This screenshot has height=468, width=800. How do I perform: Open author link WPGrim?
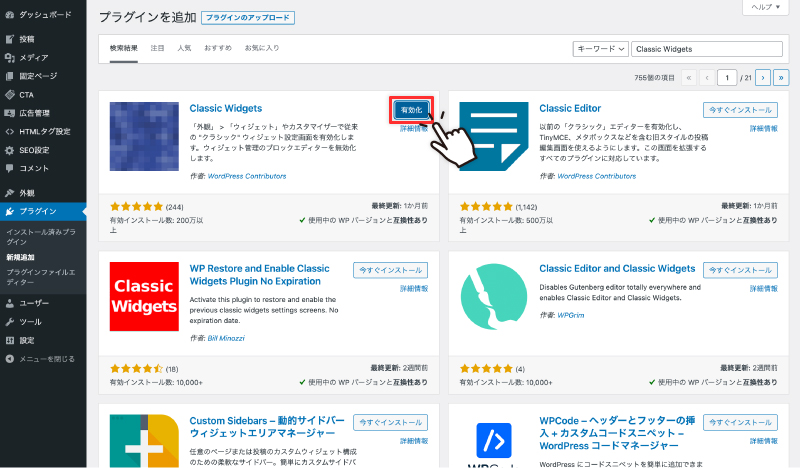(x=570, y=315)
